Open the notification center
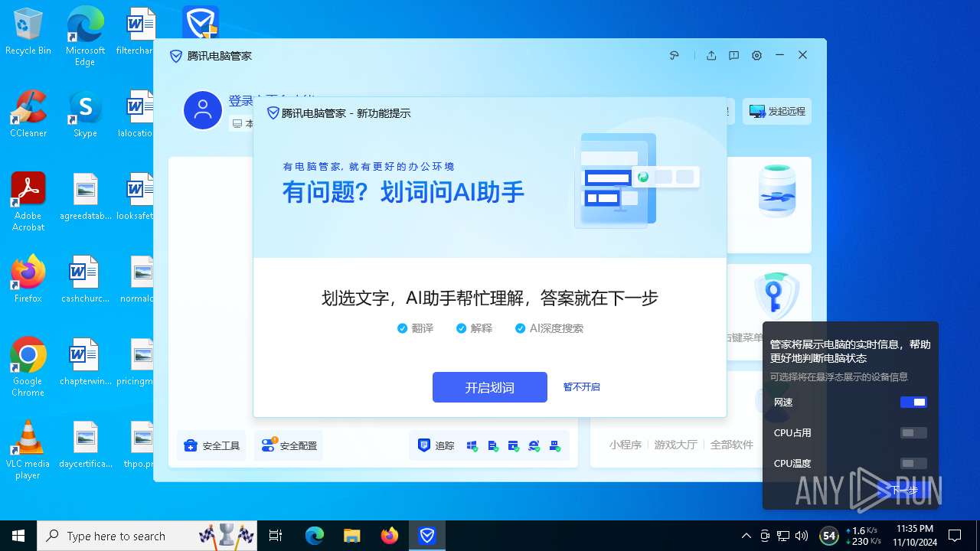The image size is (980, 551). (955, 536)
